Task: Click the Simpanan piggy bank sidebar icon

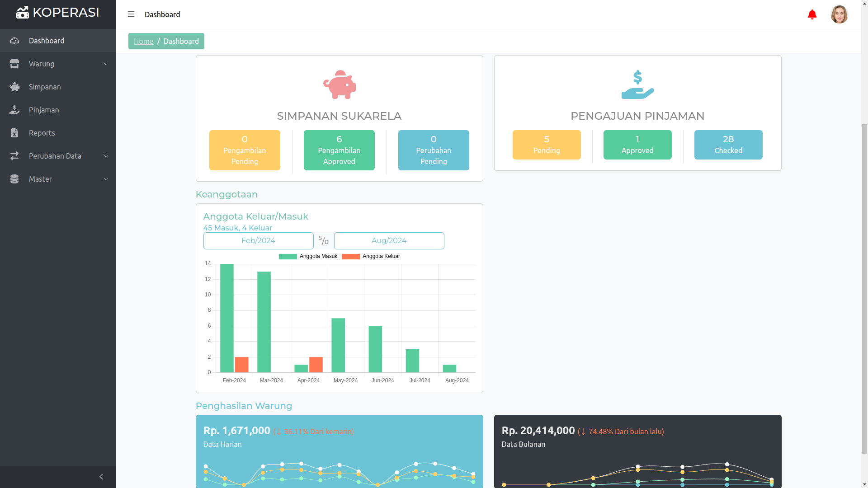Action: pos(14,87)
